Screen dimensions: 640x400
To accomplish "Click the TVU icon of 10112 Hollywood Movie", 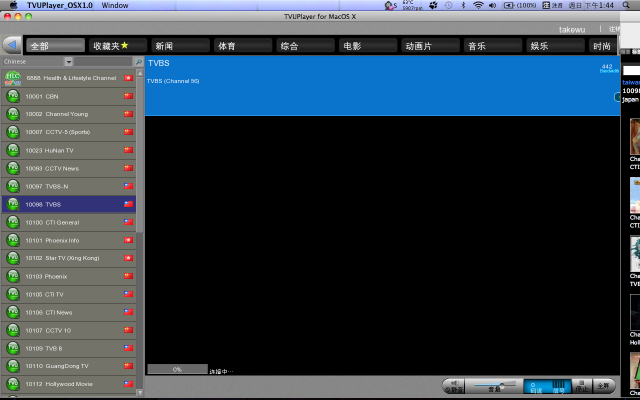I will [13, 384].
